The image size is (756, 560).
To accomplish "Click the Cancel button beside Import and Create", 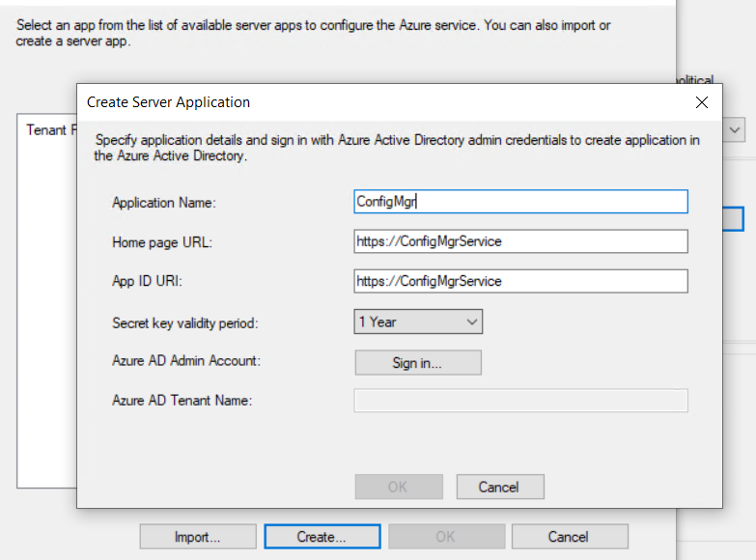I will 569,537.
